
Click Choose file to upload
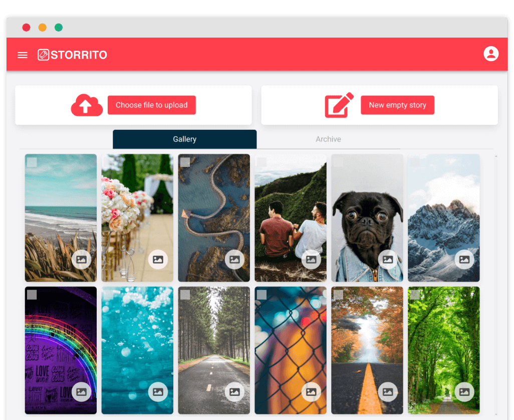pos(151,105)
